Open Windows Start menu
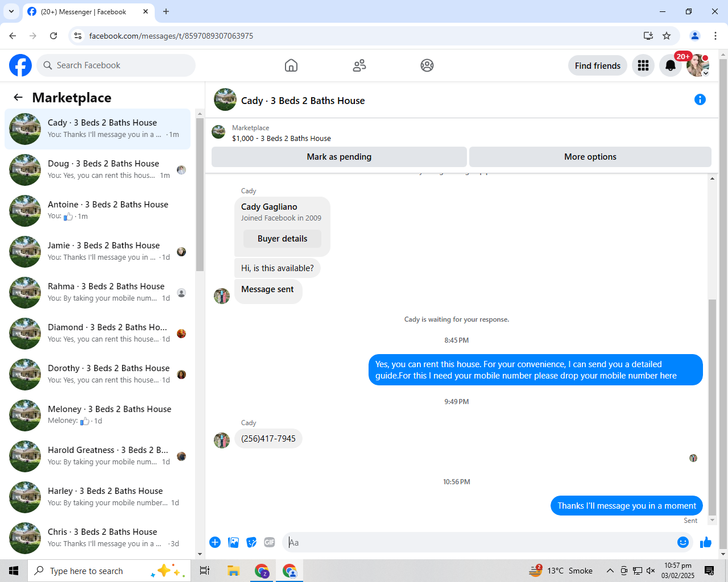Image resolution: width=728 pixels, height=582 pixels. point(14,571)
